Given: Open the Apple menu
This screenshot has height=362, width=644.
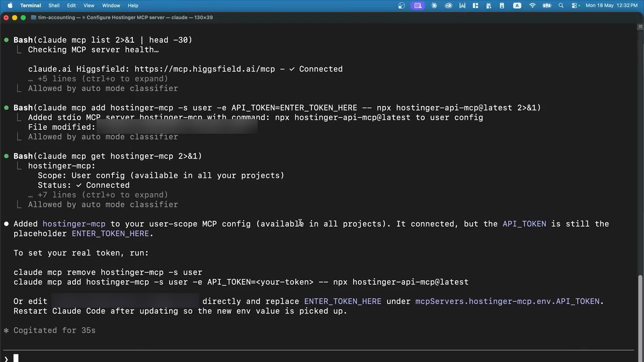Looking at the screenshot, I should pos(10,6).
